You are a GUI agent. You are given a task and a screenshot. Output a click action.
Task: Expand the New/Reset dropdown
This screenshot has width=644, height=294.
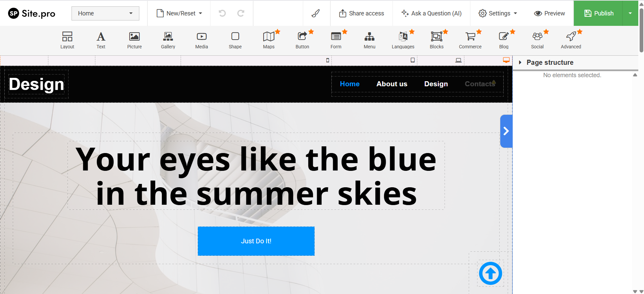180,13
